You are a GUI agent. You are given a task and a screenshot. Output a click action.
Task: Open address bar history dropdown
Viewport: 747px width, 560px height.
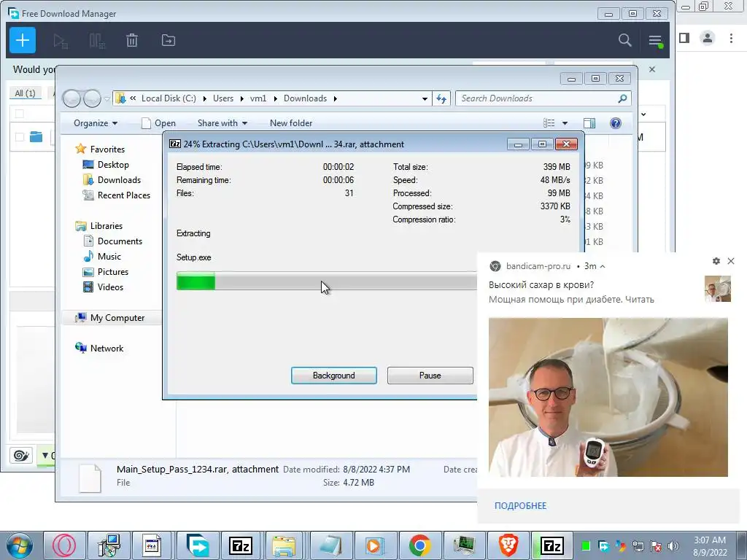(425, 98)
